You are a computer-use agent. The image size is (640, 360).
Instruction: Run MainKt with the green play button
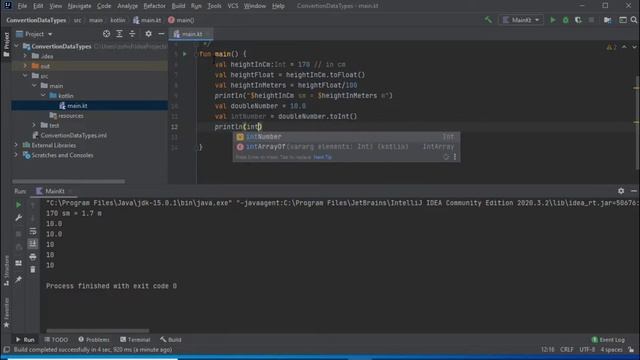pos(553,20)
